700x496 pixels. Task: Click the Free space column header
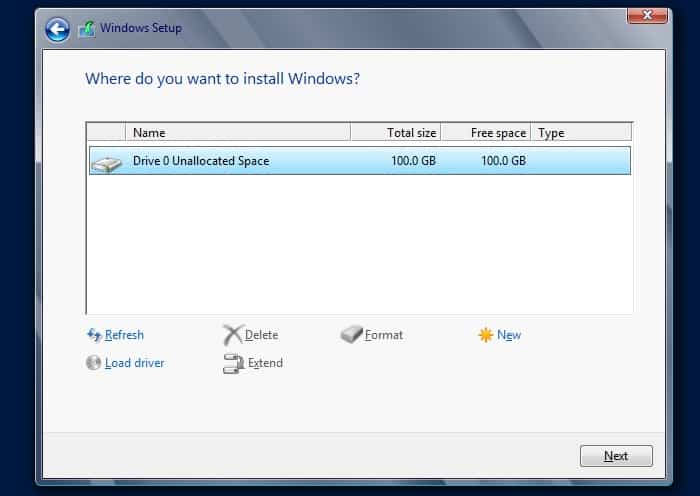(x=486, y=132)
